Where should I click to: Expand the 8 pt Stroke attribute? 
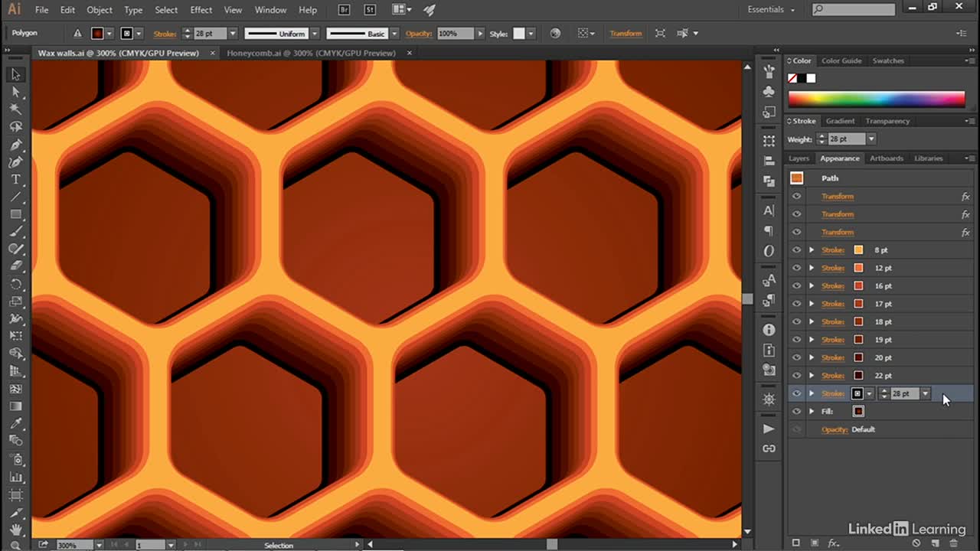tap(812, 250)
